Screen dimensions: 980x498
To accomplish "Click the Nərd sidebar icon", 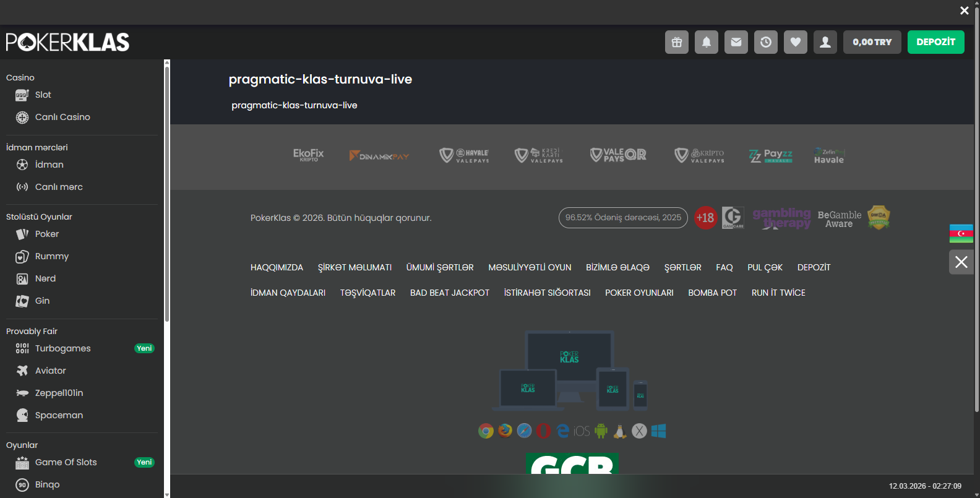I will coord(22,279).
